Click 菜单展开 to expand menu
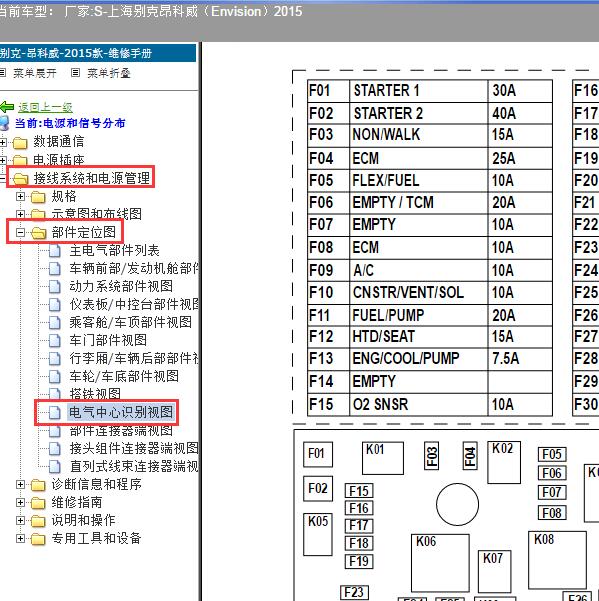599x601 pixels. (x=34, y=73)
